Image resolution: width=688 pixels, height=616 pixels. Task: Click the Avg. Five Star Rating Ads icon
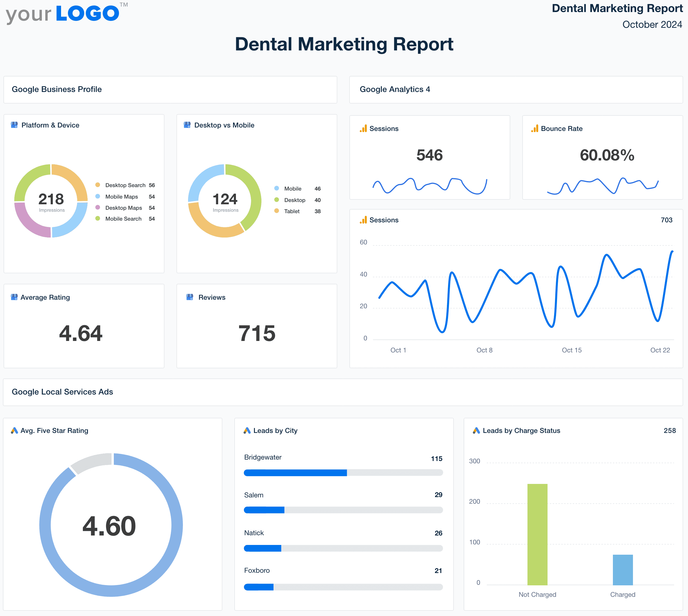coord(14,431)
